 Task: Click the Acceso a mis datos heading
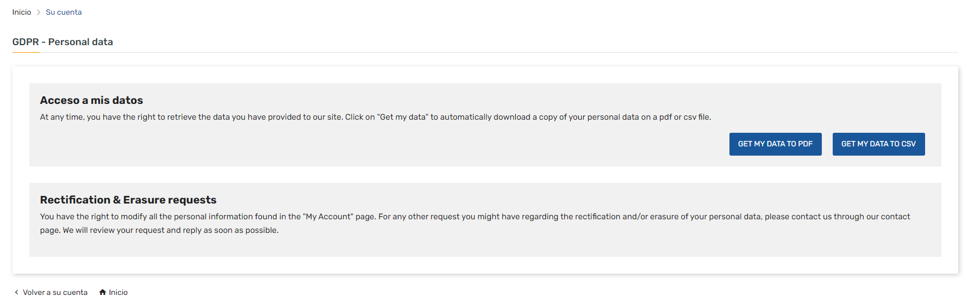click(x=91, y=100)
